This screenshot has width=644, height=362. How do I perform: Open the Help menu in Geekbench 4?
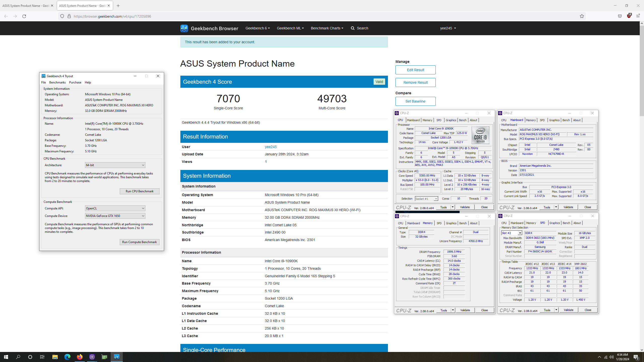pyautogui.click(x=88, y=82)
